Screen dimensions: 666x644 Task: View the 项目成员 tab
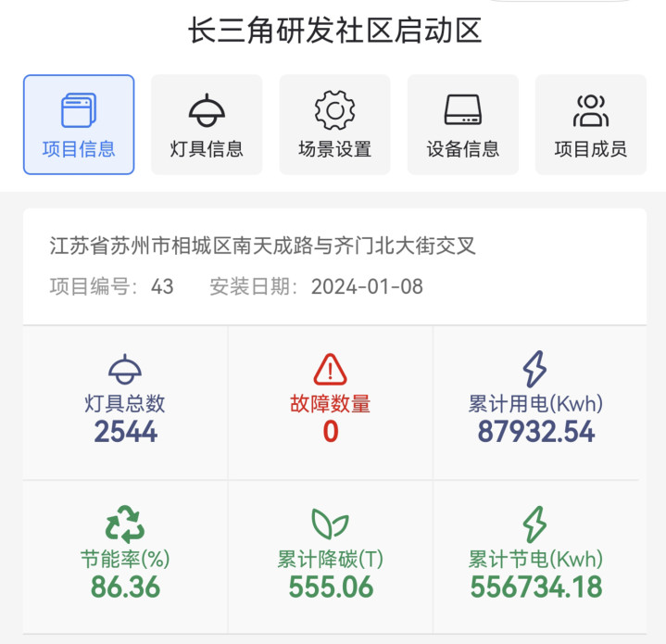(x=591, y=124)
